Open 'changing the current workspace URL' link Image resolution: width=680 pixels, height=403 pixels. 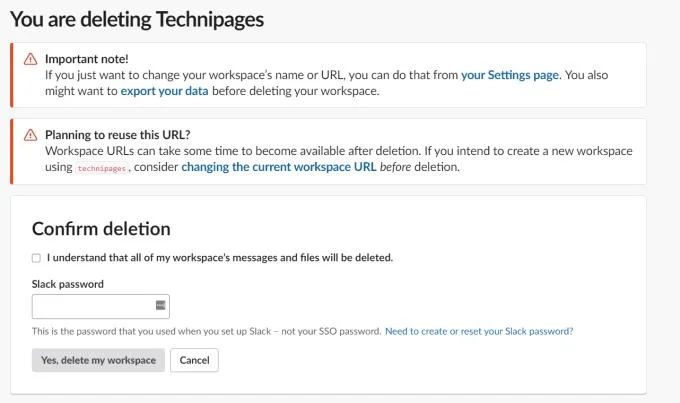[x=279, y=167]
